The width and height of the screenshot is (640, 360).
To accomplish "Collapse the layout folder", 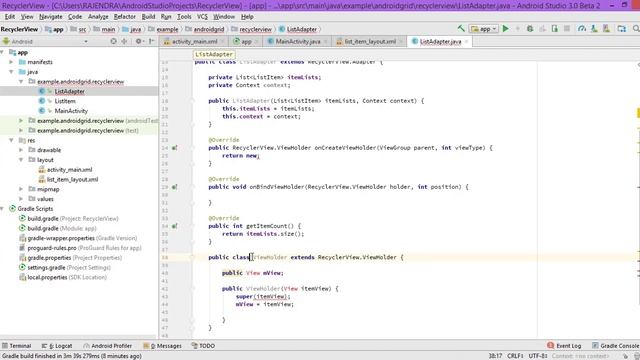I will coord(21,160).
